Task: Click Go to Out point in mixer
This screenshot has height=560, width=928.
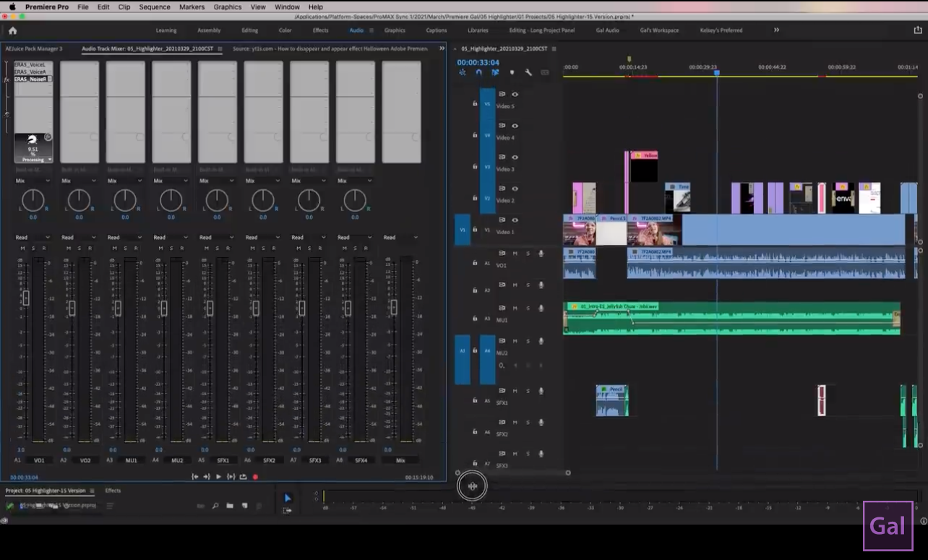Action: pos(207,477)
